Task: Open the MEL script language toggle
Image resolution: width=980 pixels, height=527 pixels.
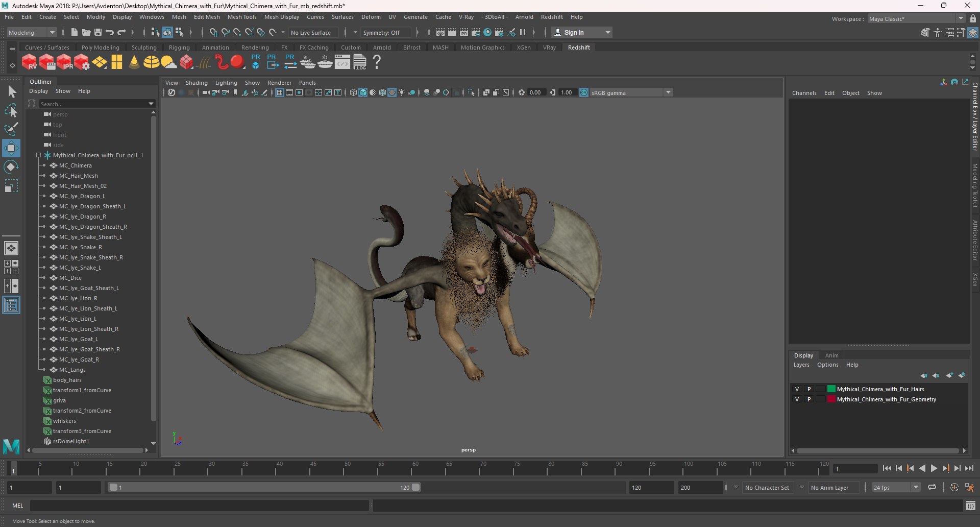Action: click(x=18, y=506)
